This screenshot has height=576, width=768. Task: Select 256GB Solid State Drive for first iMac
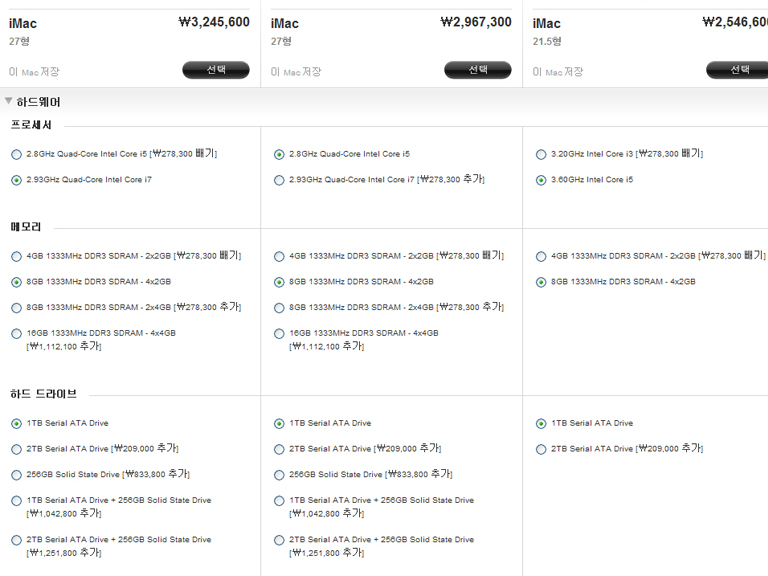16,475
